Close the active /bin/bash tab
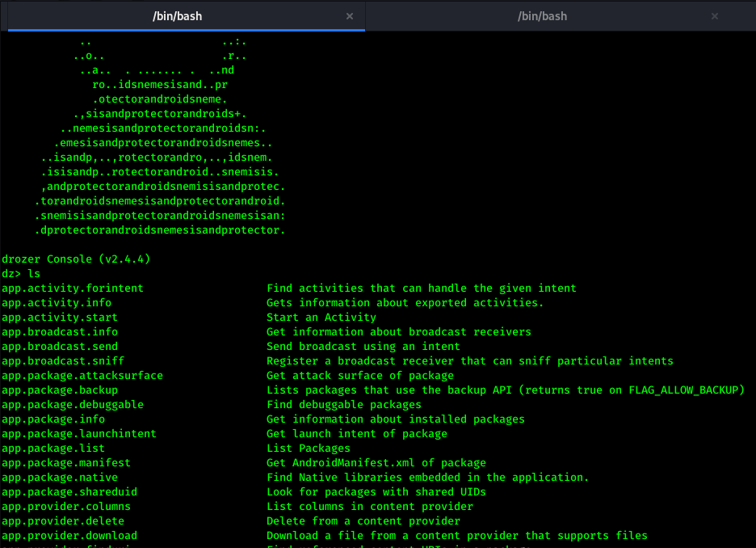The width and height of the screenshot is (756, 548). tap(350, 16)
